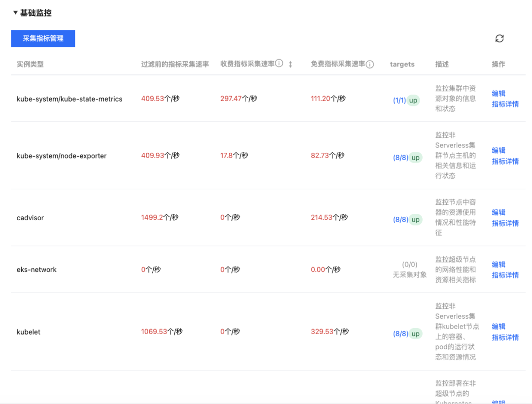Click 无采集对象 text in eks-network row

click(409, 275)
